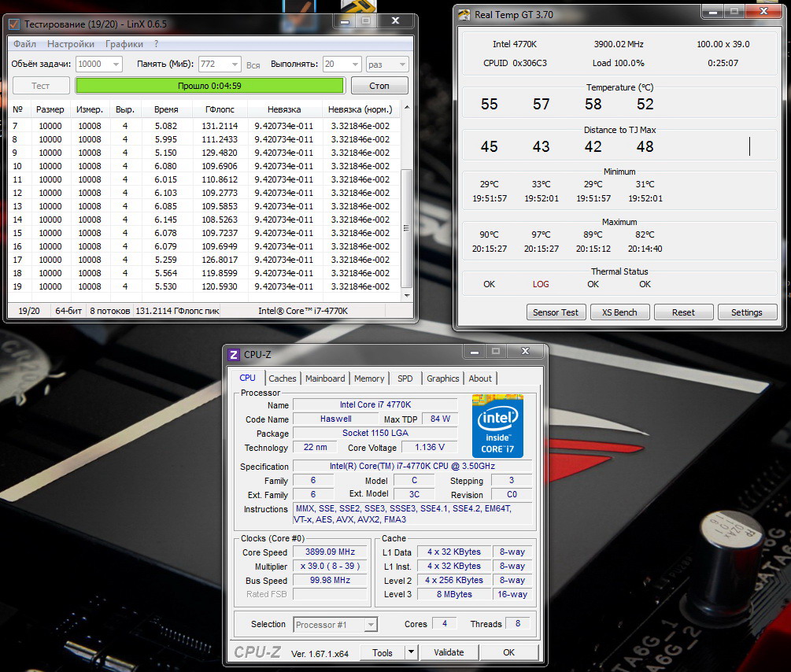Switch to the SPD tab
The width and height of the screenshot is (791, 672).
pyautogui.click(x=405, y=378)
